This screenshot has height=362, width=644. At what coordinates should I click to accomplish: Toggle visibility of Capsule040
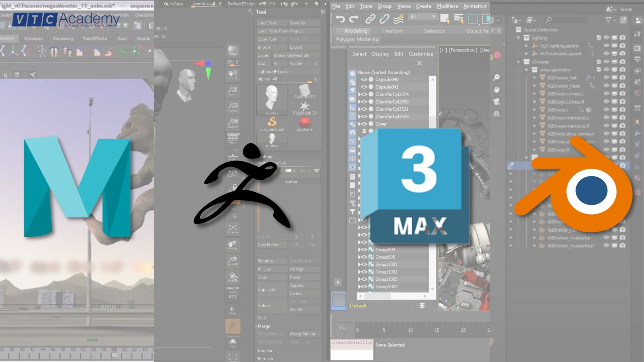[364, 80]
